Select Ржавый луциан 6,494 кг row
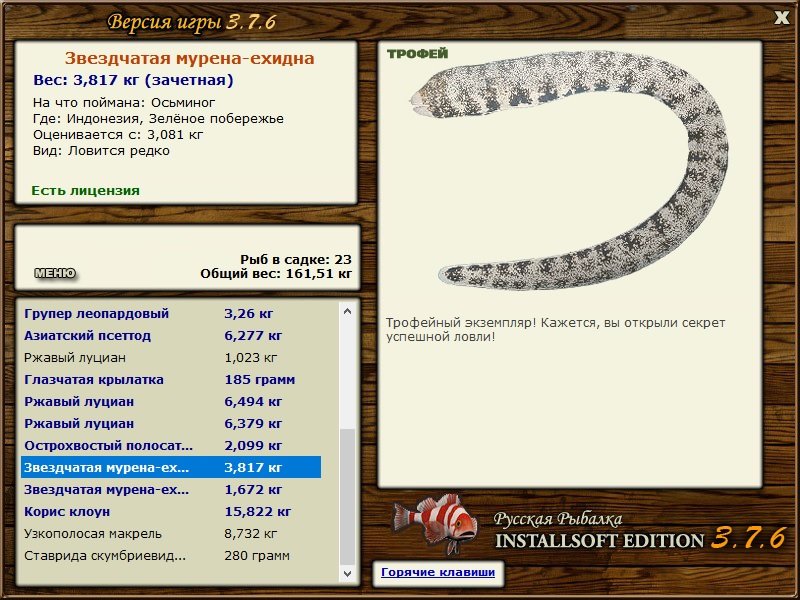 (x=171, y=402)
